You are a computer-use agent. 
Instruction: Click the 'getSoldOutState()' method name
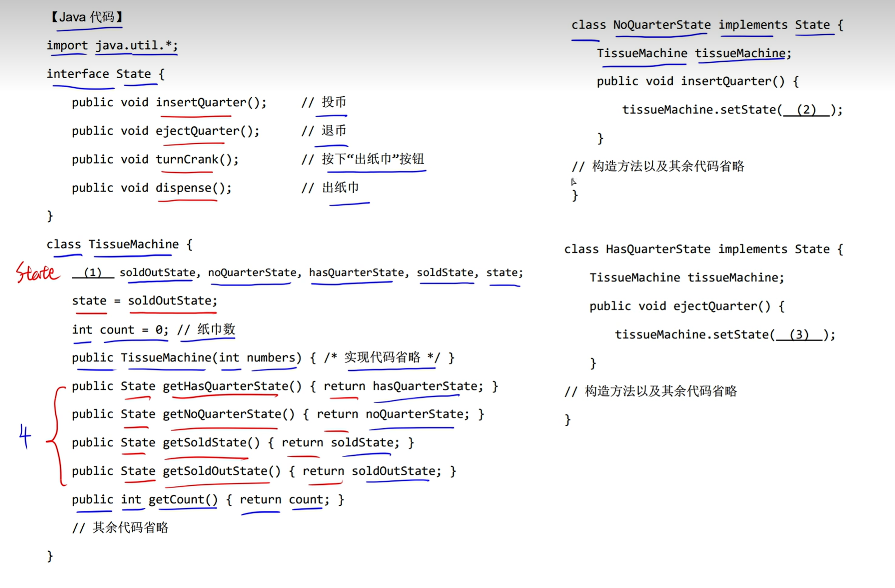point(222,471)
